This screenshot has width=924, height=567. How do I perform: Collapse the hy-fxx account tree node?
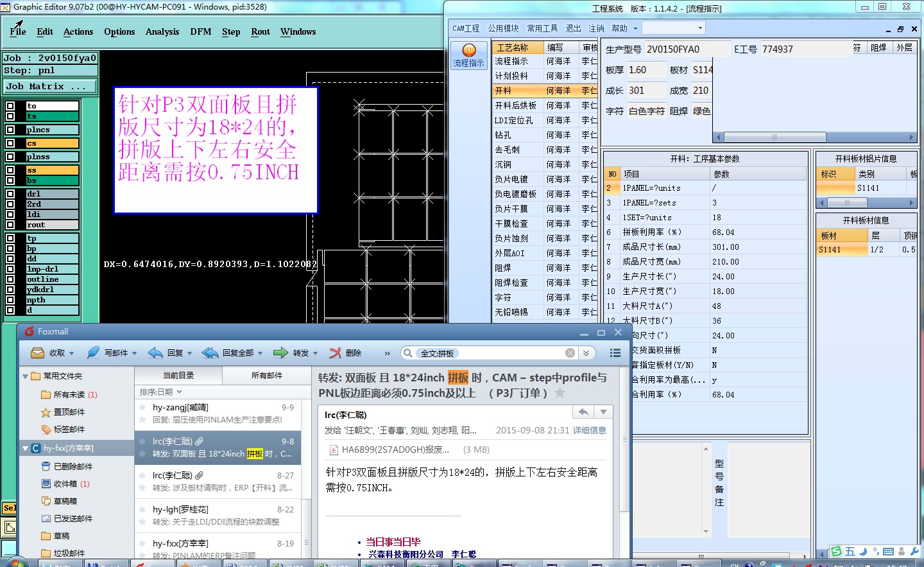(26, 448)
